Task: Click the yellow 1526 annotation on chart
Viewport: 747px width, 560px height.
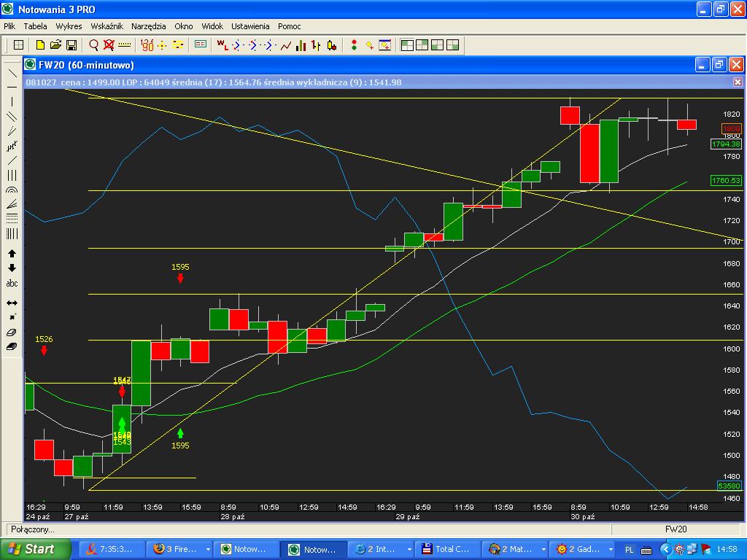Action: 44,339
